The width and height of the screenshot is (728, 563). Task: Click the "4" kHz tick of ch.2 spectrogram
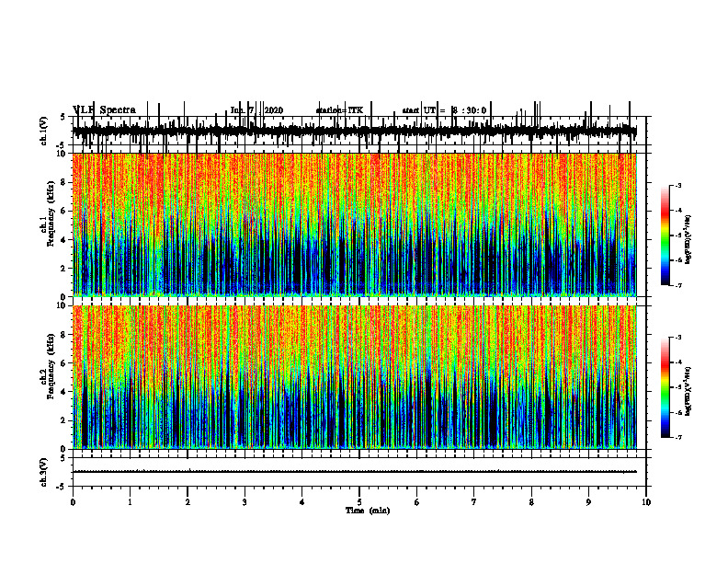[64, 392]
